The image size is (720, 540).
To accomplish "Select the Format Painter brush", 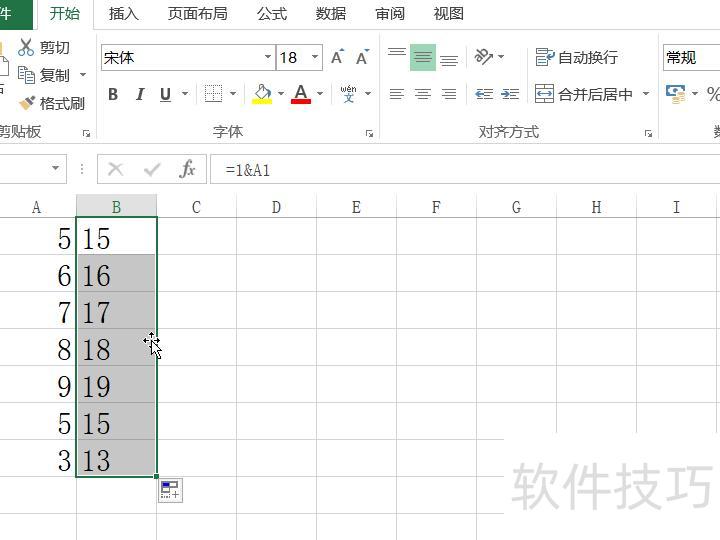I will [27, 103].
